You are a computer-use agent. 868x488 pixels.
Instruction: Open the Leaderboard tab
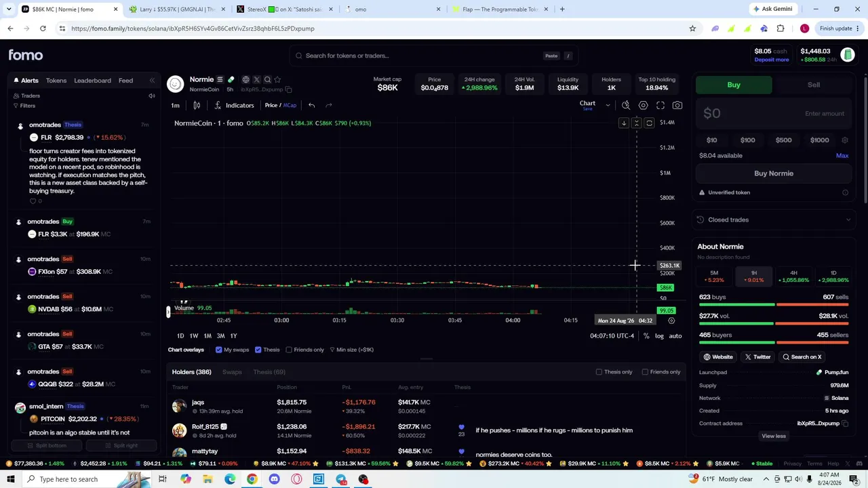[92, 81]
